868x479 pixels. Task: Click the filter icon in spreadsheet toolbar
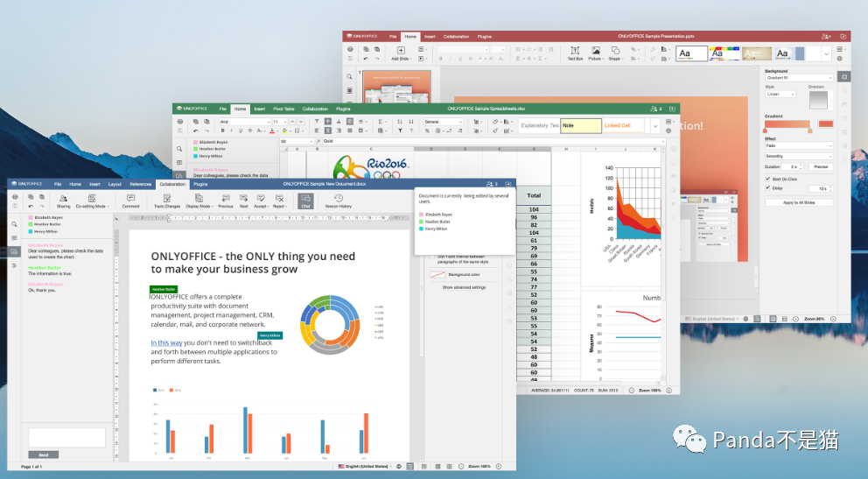(x=400, y=130)
